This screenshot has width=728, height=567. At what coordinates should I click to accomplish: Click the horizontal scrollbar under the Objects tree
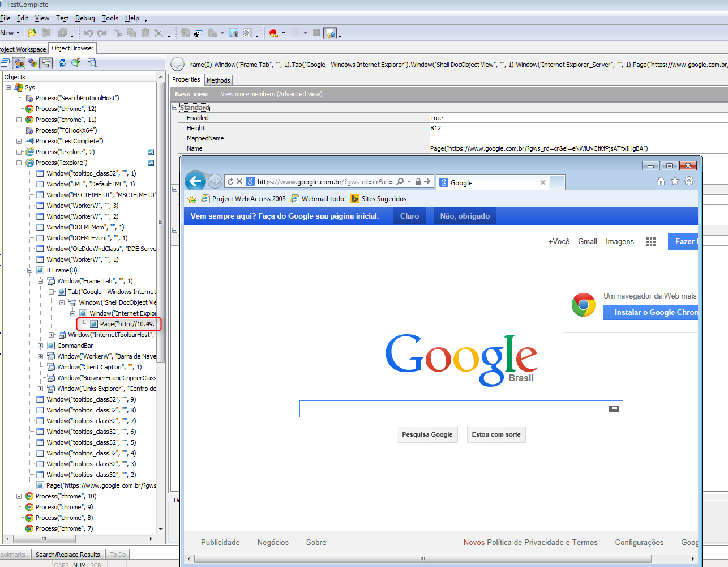(x=79, y=539)
